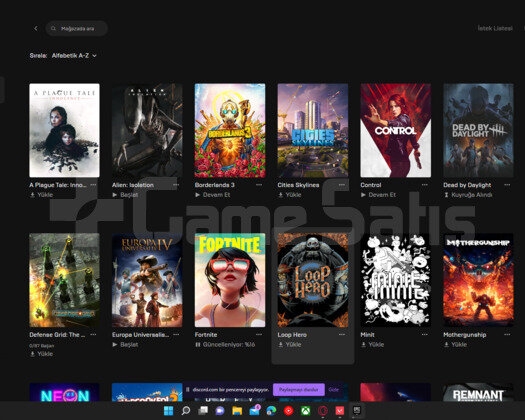Open Fortnite cover thumbnail
The width and height of the screenshot is (525, 420).
(230, 280)
